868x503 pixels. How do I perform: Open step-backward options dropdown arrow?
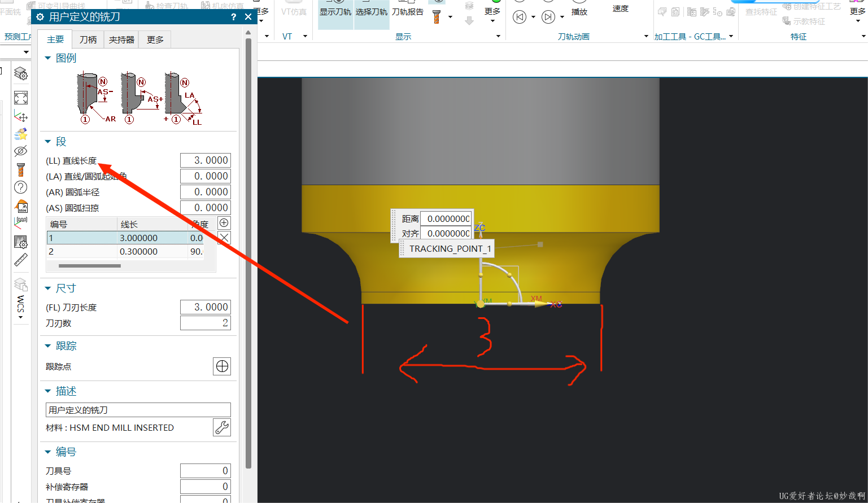click(533, 17)
